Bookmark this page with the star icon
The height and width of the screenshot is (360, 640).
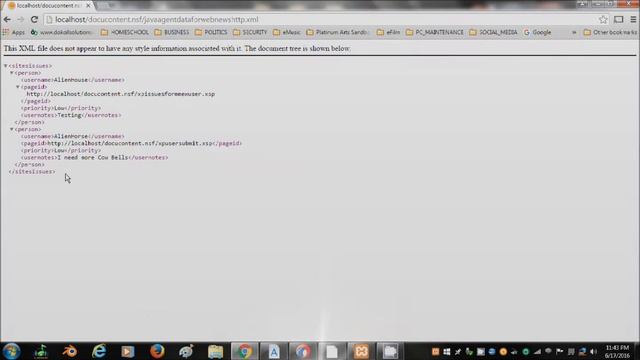[603, 19]
